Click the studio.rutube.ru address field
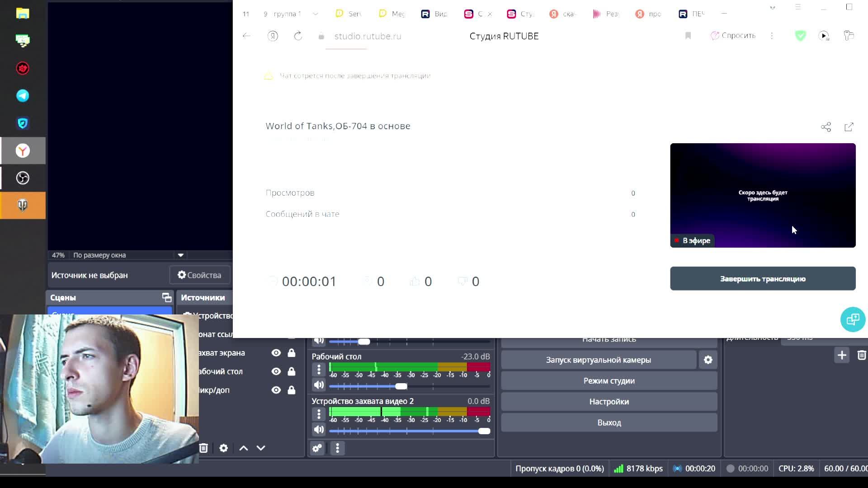The height and width of the screenshot is (488, 868). pyautogui.click(x=368, y=36)
